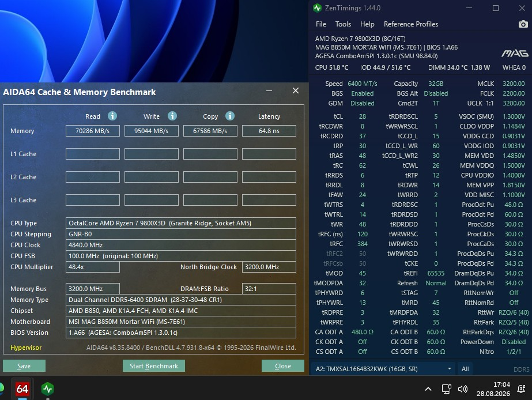
Task: Click Memory Write value 95044 MB/s
Action: click(152, 131)
